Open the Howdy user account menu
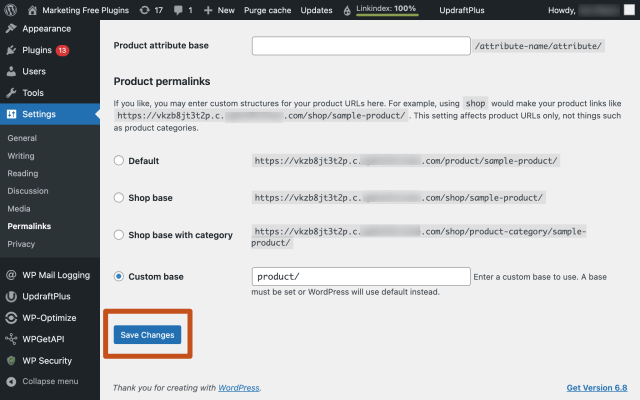 click(x=591, y=10)
